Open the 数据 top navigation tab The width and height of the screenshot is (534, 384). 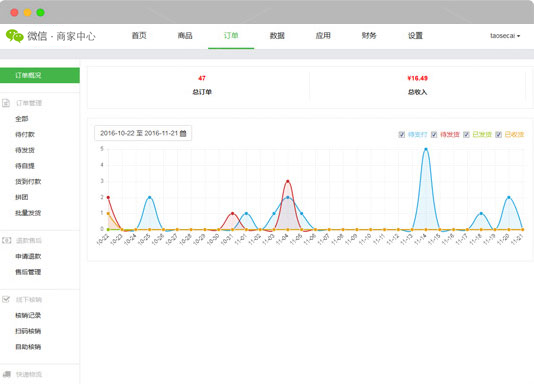(277, 36)
